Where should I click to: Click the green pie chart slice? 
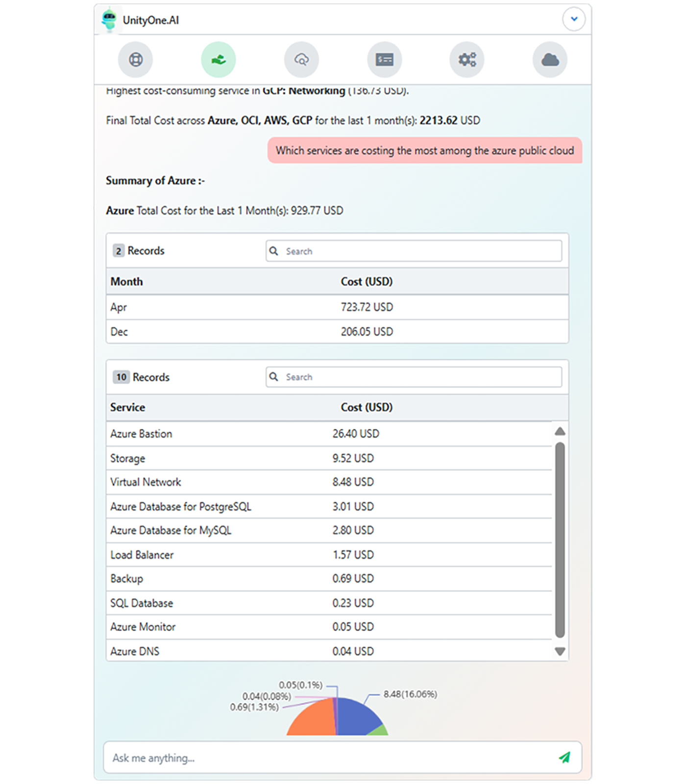click(379, 731)
